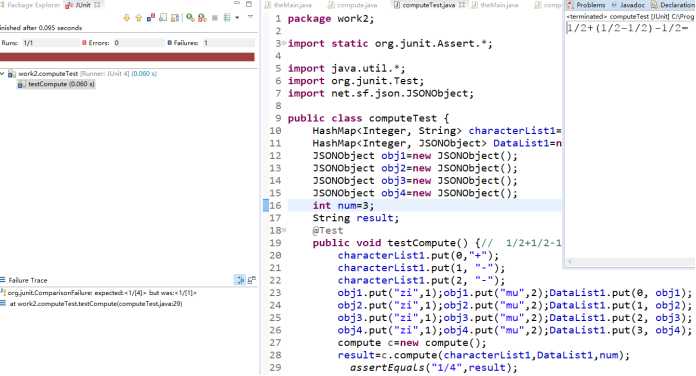Click 'import org.junit.Test;' line
This screenshot has width=696, height=376.
coord(356,81)
